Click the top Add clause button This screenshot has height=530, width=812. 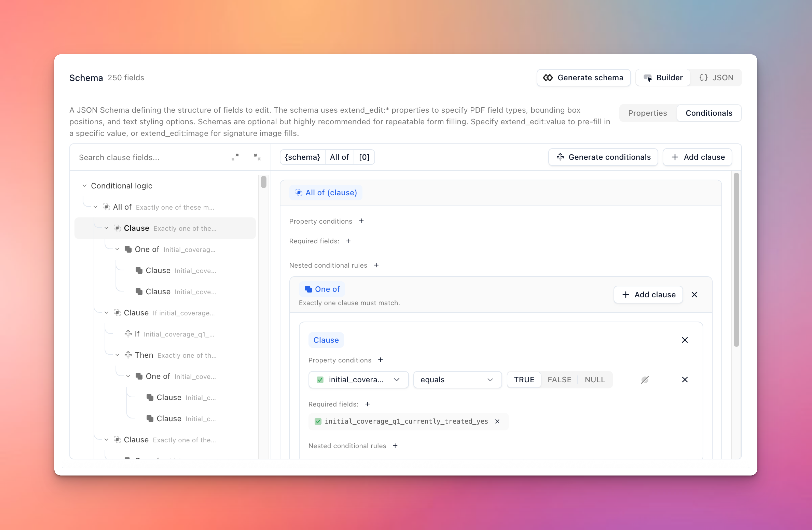[697, 157]
